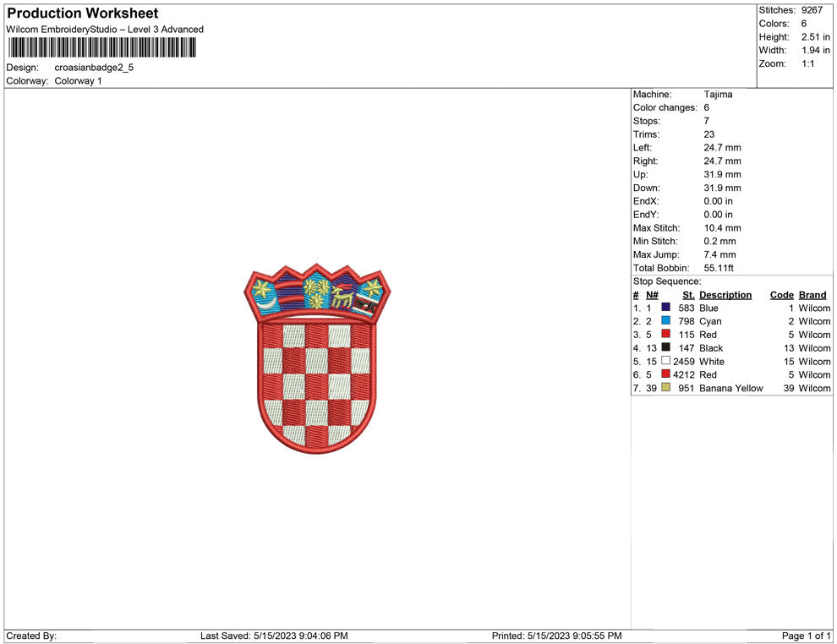The height and width of the screenshot is (644, 837).
Task: Click the Zoom 1:1 value
Action: coord(807,63)
